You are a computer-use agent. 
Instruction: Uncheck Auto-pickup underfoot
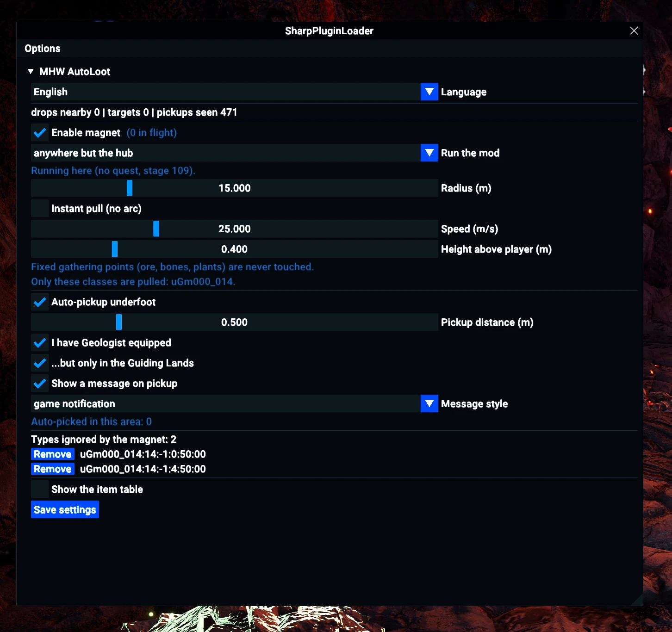[40, 302]
